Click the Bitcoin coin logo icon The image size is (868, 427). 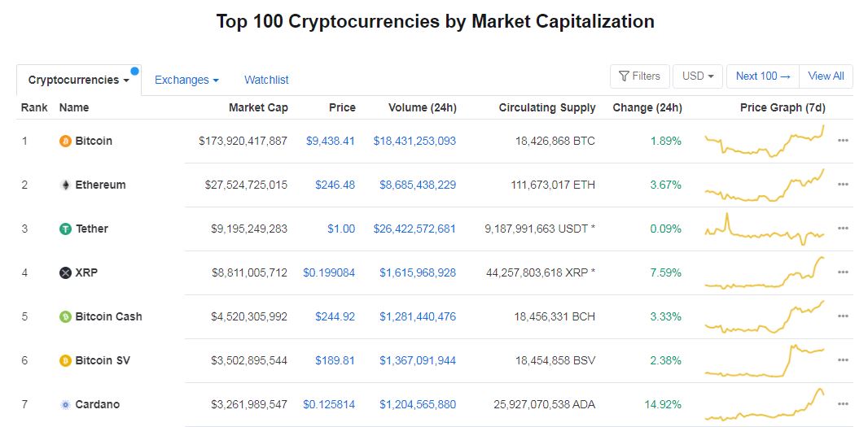click(65, 141)
